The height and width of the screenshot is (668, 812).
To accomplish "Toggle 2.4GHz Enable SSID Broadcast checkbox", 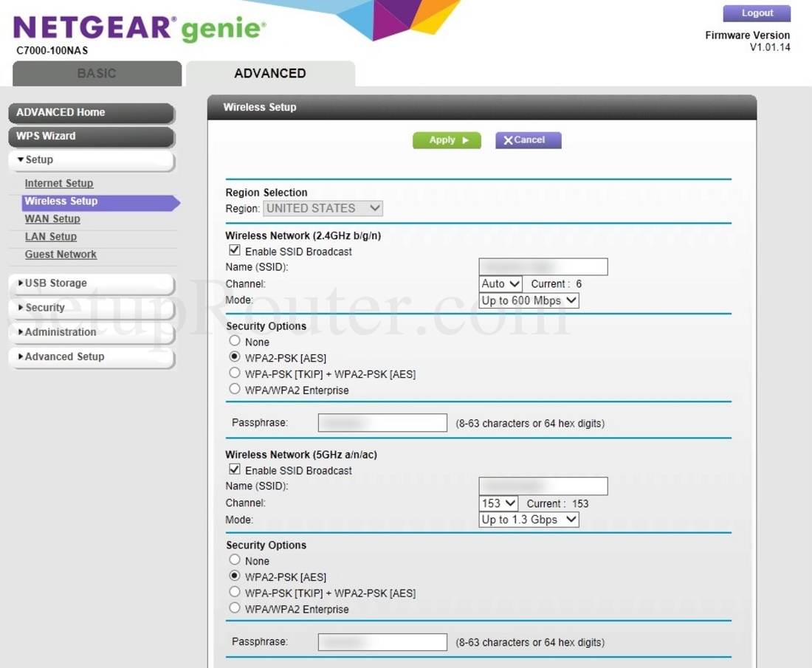I will coord(235,251).
